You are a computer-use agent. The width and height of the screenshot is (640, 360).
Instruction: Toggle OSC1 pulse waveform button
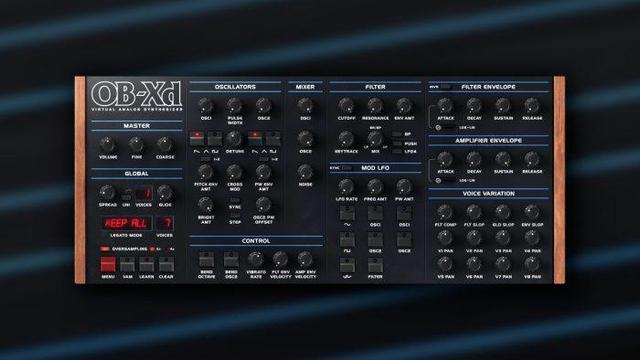coord(215,138)
